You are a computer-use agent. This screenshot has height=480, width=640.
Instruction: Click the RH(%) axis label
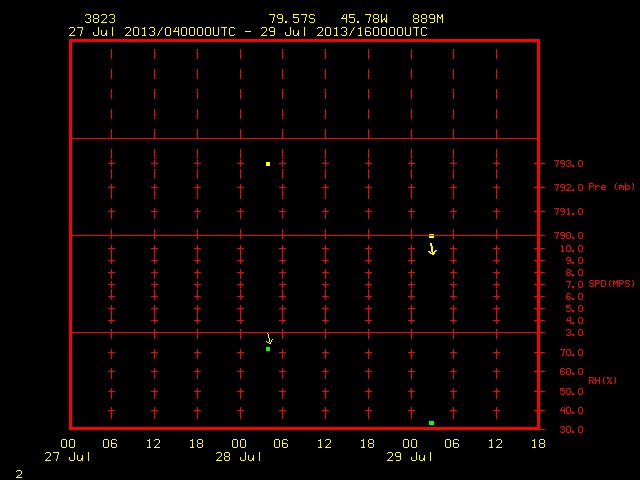tap(602, 380)
